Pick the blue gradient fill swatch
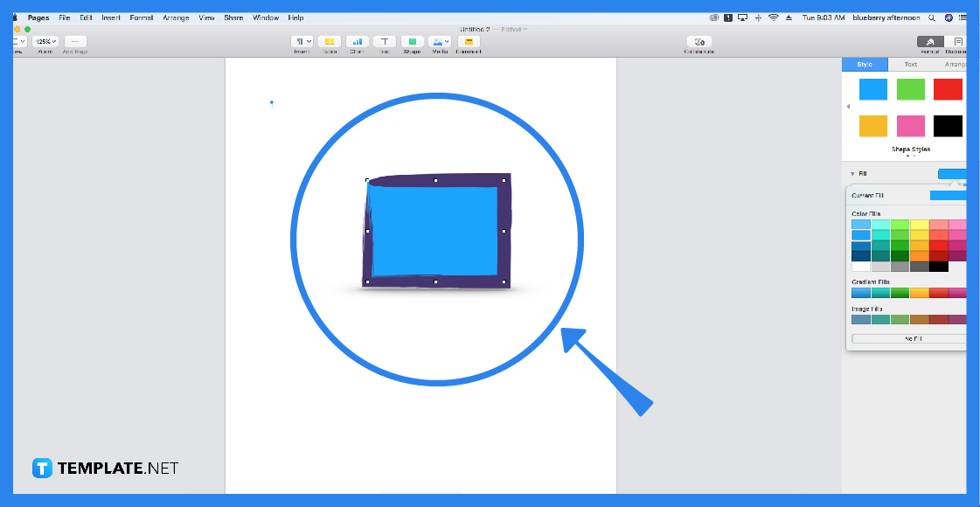The image size is (980, 507). click(860, 293)
